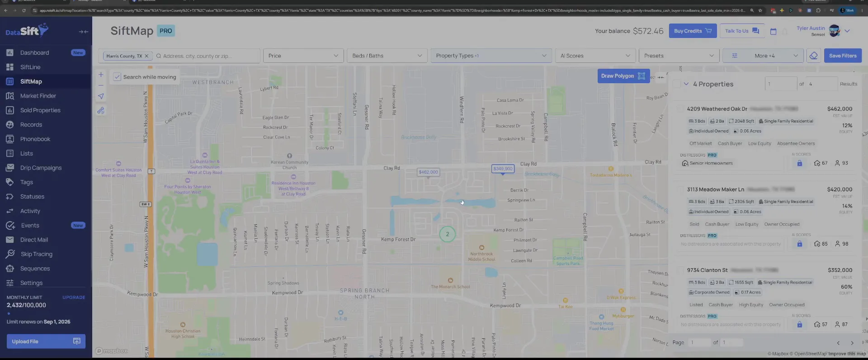Screen dimensions: 868x360
Task: Zoom in on the map
Action: pos(101,75)
